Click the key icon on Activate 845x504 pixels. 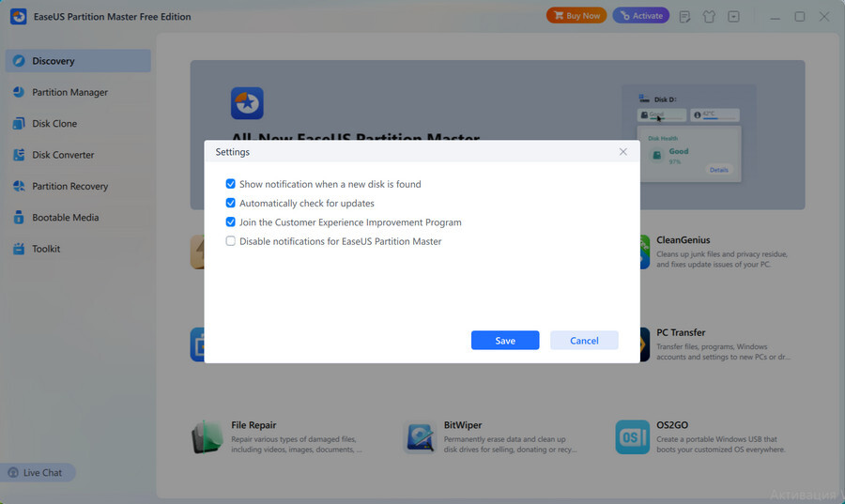coord(624,16)
